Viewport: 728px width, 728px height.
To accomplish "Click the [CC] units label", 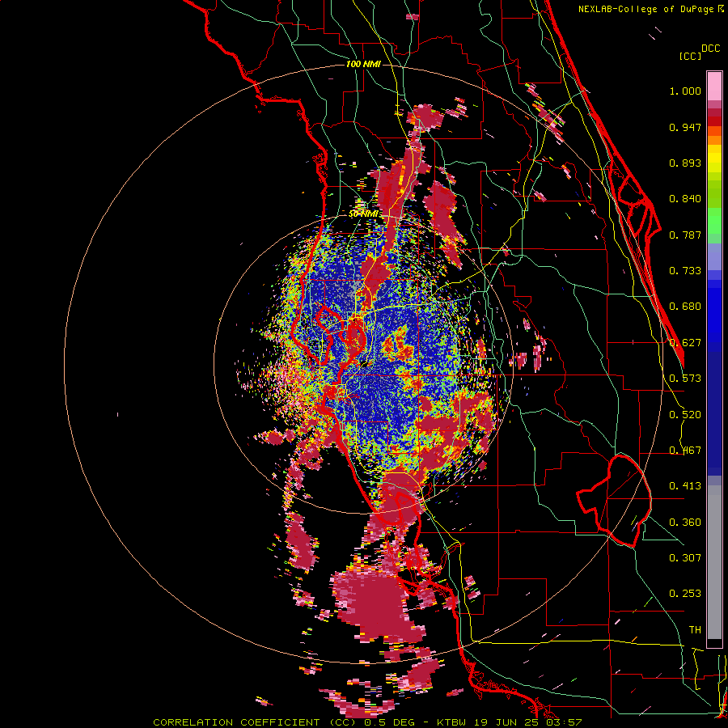I will (x=690, y=56).
